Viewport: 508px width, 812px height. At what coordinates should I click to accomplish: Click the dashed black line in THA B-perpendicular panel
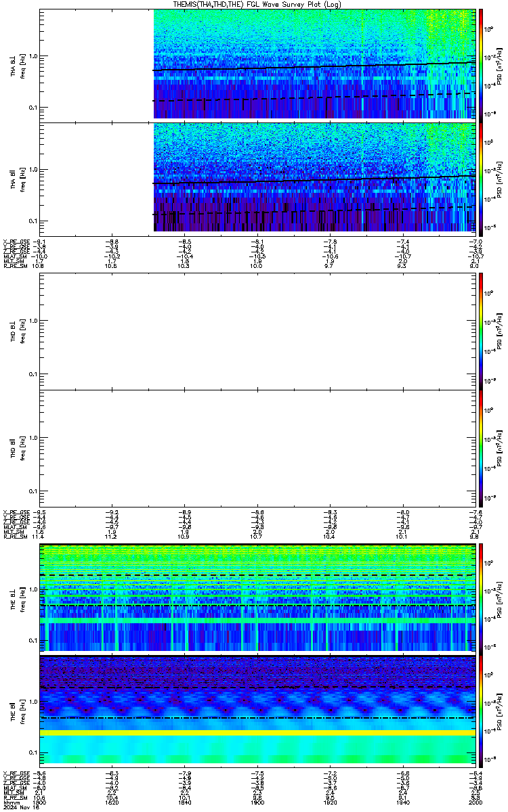point(314,97)
